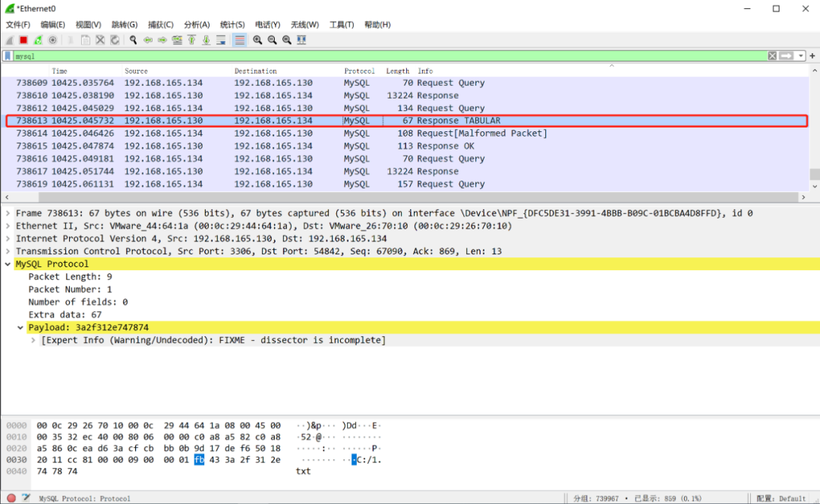Click the 配置: Default profile label
The width and height of the screenshot is (820, 504).
click(x=781, y=498)
